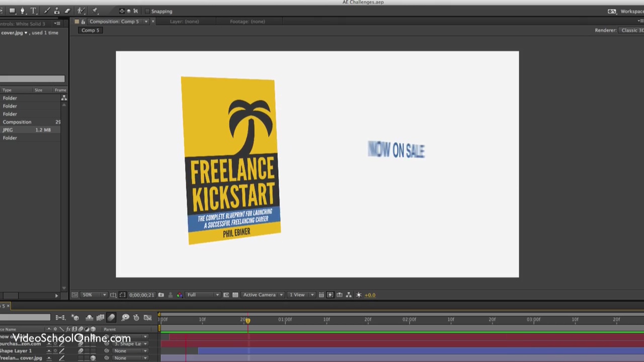Click the Local Axis Mode icon
Image resolution: width=644 pixels, height=362 pixels.
click(x=122, y=11)
